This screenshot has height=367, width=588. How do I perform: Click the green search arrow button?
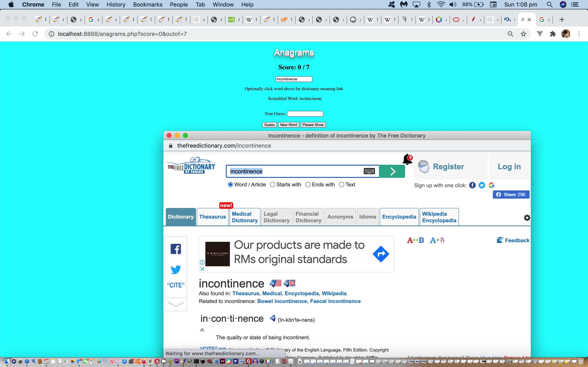click(392, 171)
